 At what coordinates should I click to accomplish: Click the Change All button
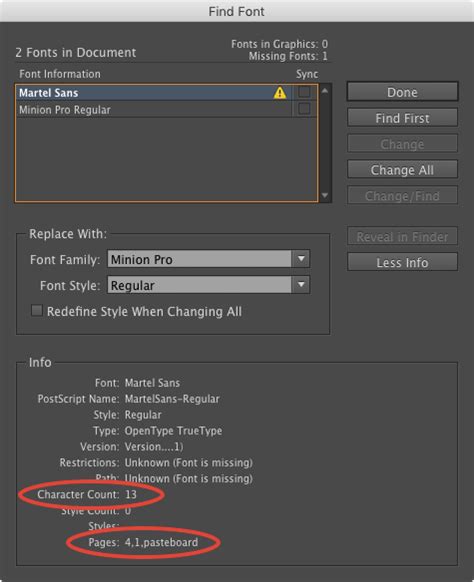click(x=402, y=170)
